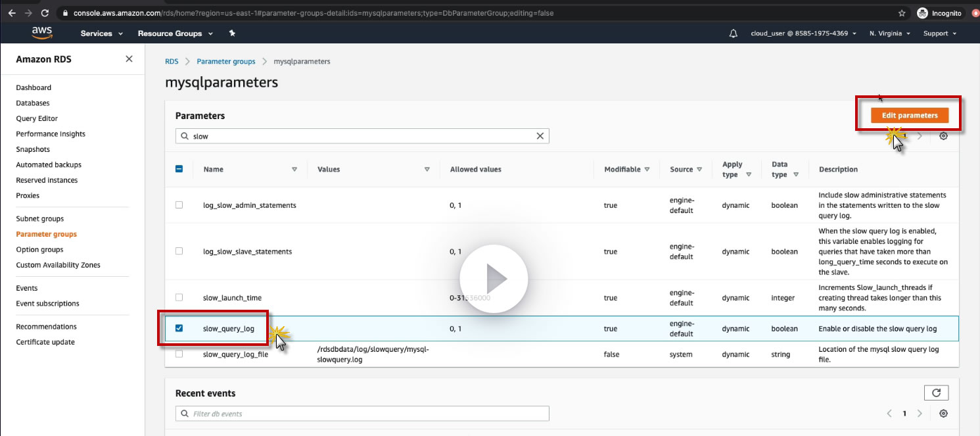Check the log_slow_admin_statements row

[179, 205]
